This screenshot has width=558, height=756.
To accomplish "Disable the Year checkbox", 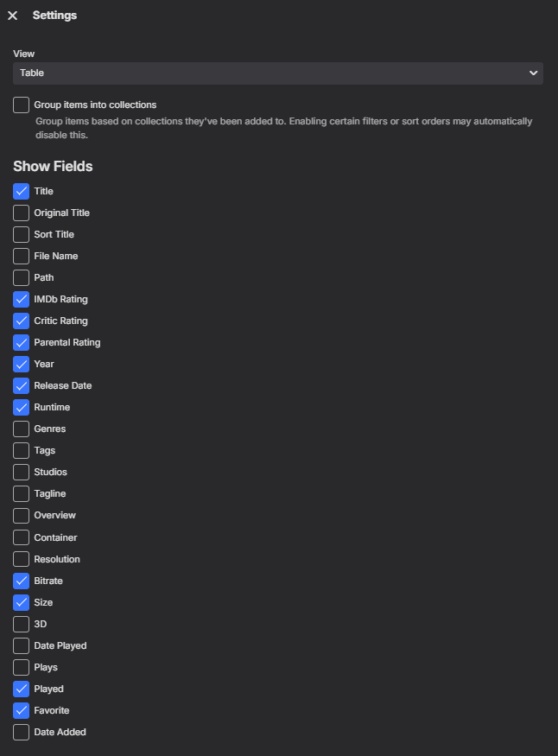I will [21, 364].
